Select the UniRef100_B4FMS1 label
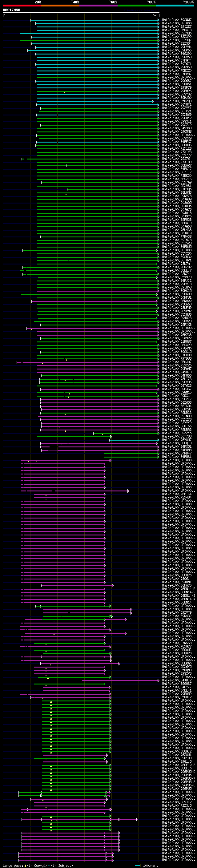This screenshot has width=197, height=868. coord(177,457)
